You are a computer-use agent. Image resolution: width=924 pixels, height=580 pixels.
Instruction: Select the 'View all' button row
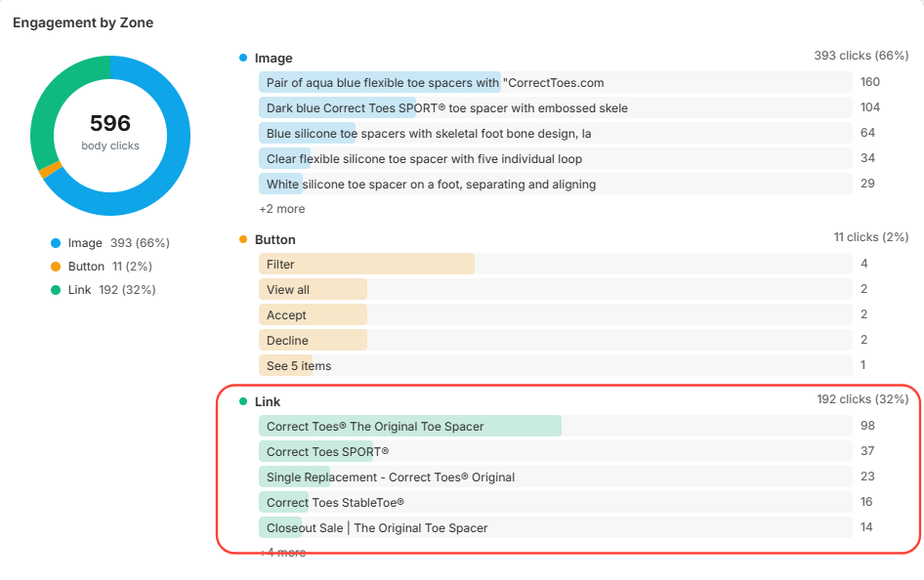(x=555, y=289)
